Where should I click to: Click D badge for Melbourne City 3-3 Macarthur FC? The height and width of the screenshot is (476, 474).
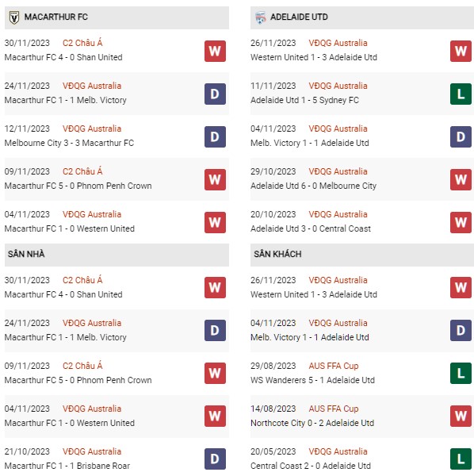pyautogui.click(x=215, y=136)
